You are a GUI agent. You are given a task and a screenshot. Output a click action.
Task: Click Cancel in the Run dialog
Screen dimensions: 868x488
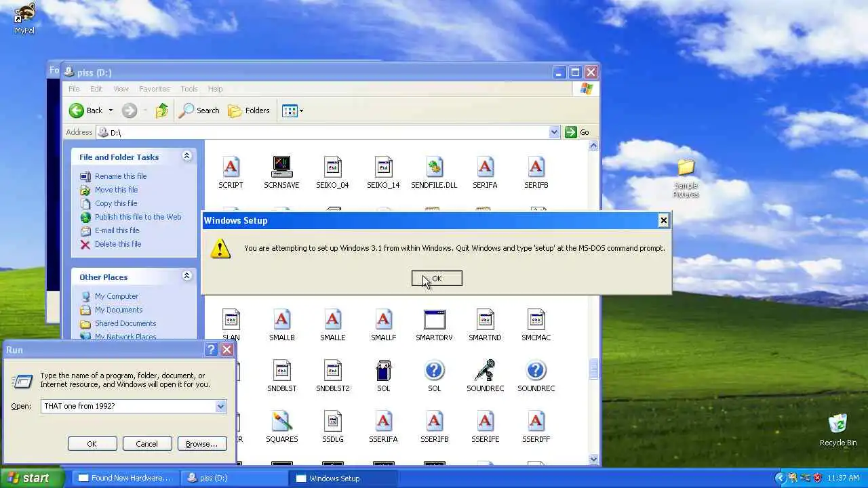pos(146,444)
